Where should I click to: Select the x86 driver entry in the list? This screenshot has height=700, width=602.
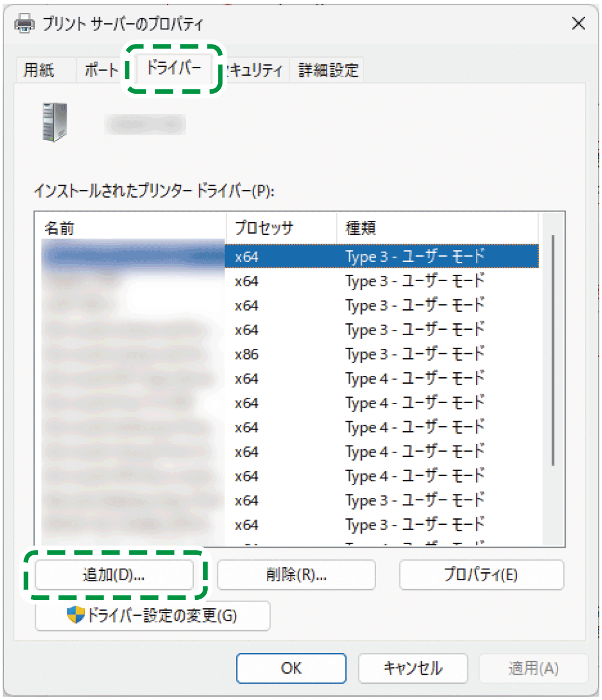click(351, 354)
